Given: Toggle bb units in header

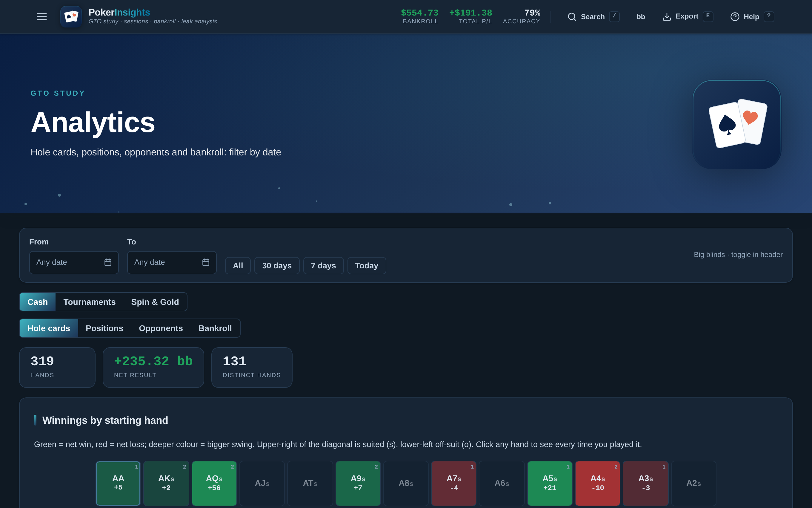Looking at the screenshot, I should pyautogui.click(x=641, y=17).
